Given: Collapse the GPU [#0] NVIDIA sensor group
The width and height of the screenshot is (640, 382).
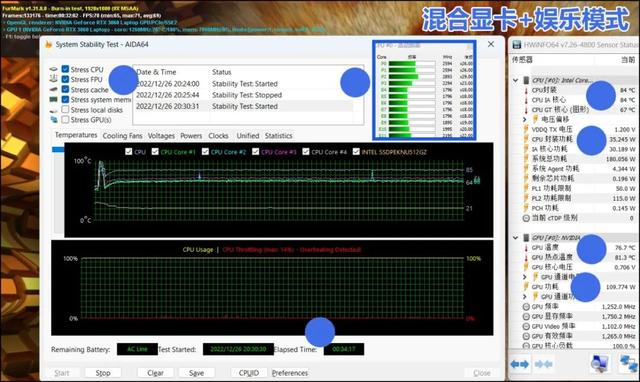Looking at the screenshot, I should [x=516, y=238].
